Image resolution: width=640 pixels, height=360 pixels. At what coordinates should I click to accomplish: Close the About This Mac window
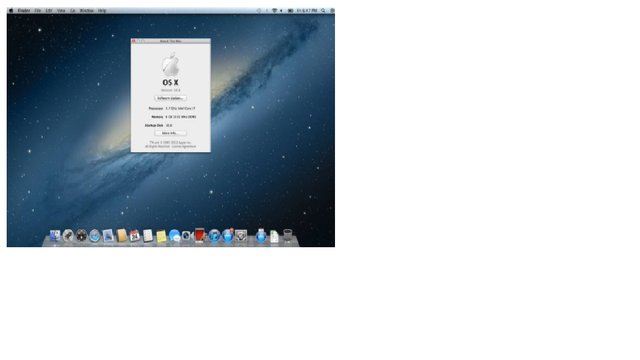pyautogui.click(x=133, y=41)
